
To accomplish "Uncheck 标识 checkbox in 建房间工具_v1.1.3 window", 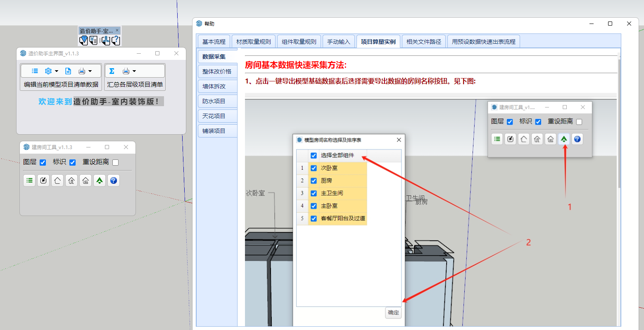I will [73, 162].
